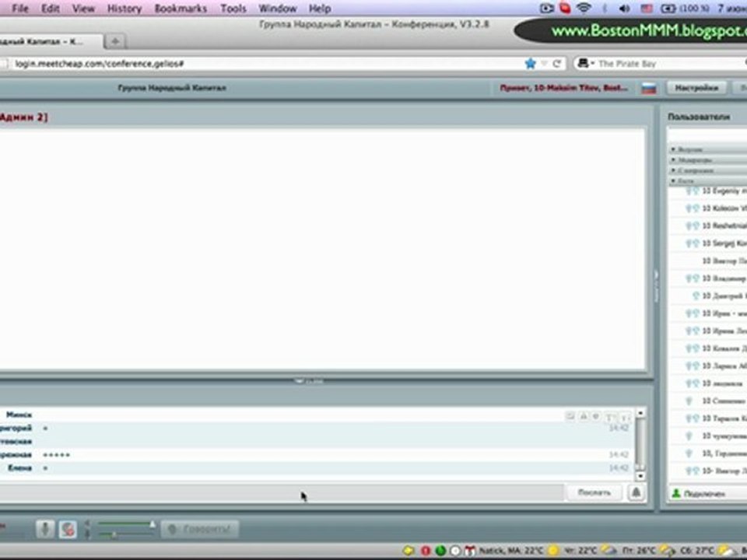Open the Window menu

(x=277, y=8)
